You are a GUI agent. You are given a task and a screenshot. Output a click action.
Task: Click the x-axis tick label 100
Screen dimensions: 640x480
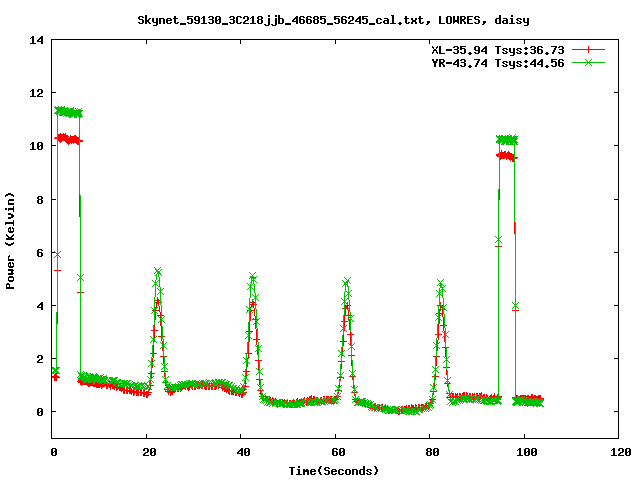tap(527, 452)
